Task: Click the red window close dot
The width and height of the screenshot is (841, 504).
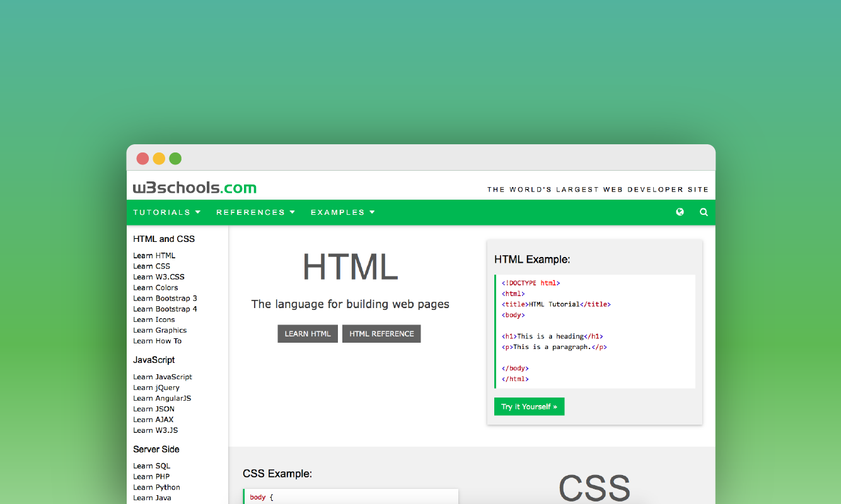Action: pos(142,159)
